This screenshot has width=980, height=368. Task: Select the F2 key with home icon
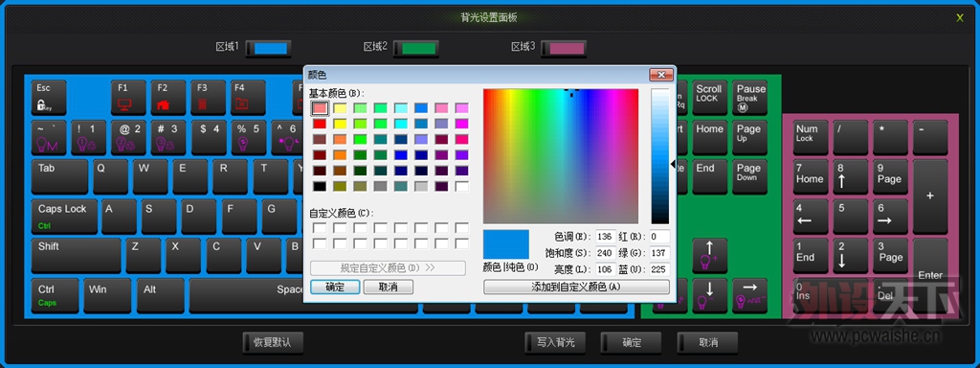(168, 98)
